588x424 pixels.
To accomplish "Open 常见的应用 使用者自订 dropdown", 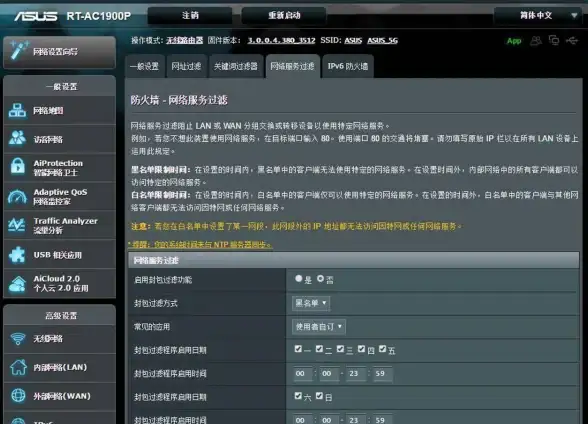I will tap(319, 327).
